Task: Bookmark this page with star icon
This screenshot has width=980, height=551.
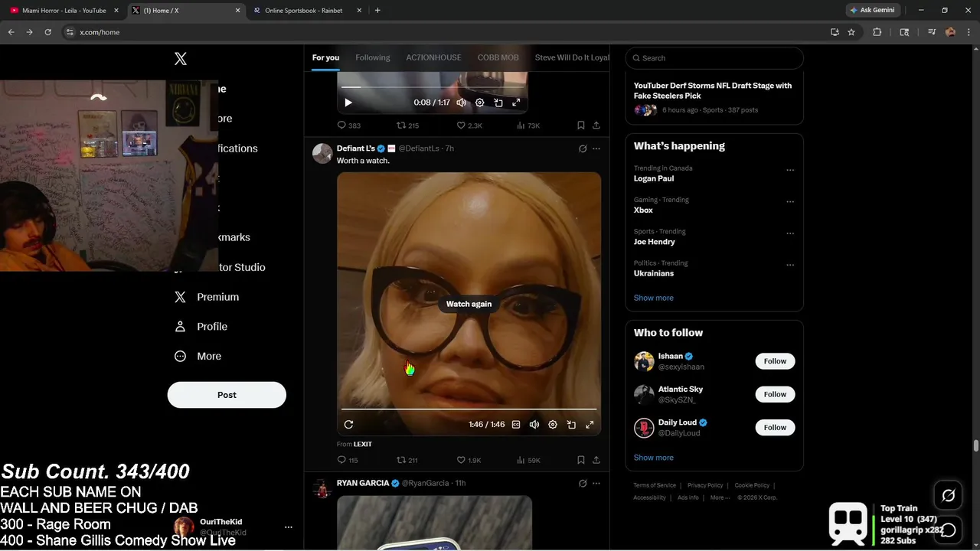Action: pos(851,32)
